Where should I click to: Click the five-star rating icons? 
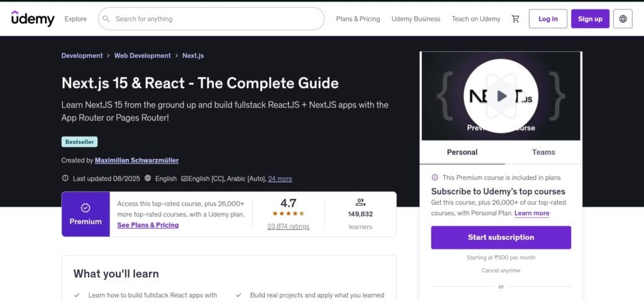[x=288, y=213]
